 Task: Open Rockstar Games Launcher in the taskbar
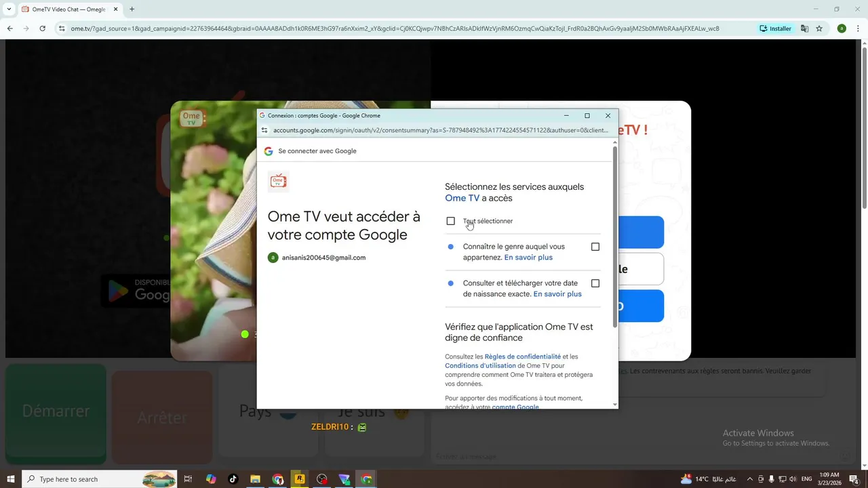pyautogui.click(x=299, y=479)
